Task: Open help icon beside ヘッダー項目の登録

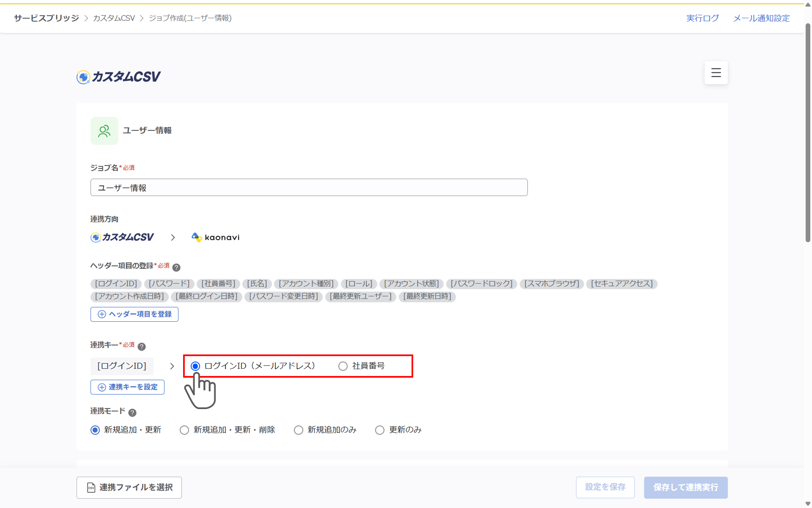Action: coord(176,267)
